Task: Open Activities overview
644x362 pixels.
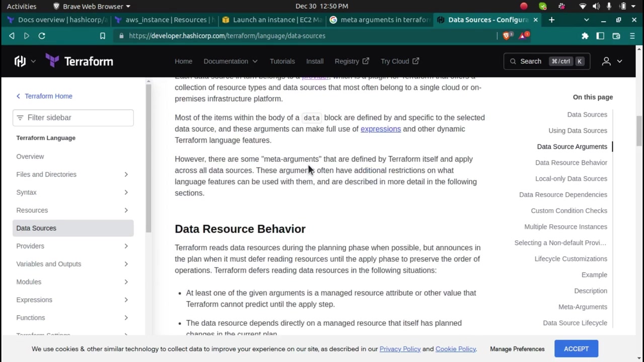Action: click(x=22, y=6)
